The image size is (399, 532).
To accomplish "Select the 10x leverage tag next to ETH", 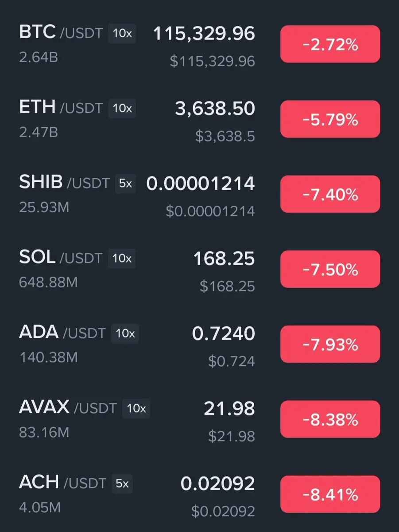I will [122, 109].
